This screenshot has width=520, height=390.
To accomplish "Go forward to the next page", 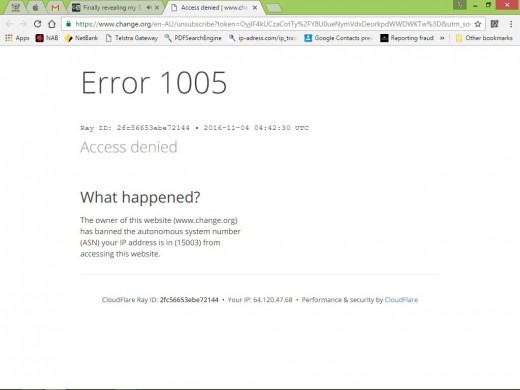I will click(x=23, y=24).
